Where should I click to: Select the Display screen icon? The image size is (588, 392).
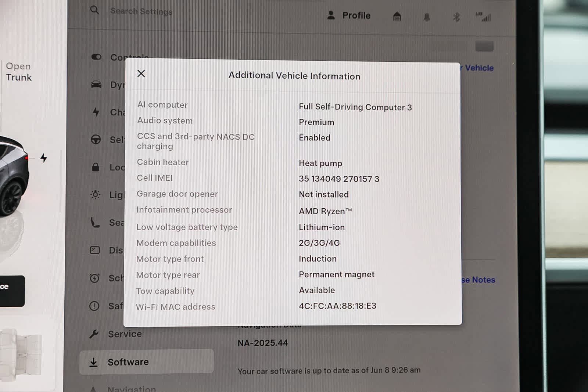pyautogui.click(x=95, y=250)
